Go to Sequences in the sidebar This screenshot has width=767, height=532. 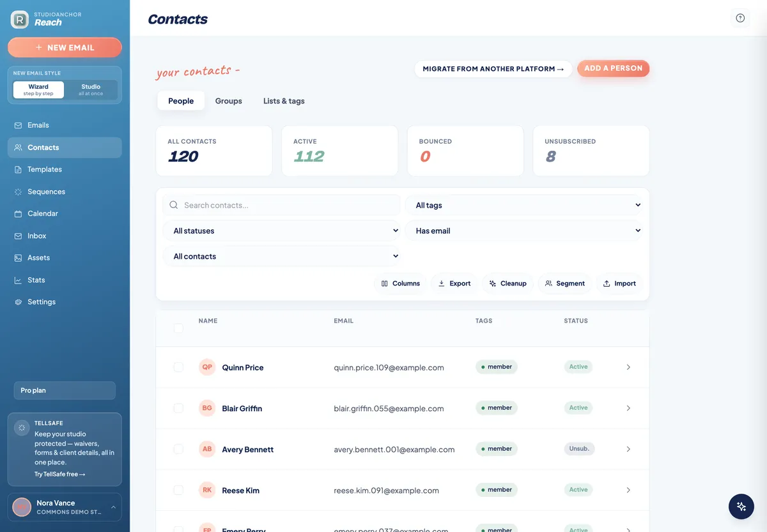tap(65, 192)
